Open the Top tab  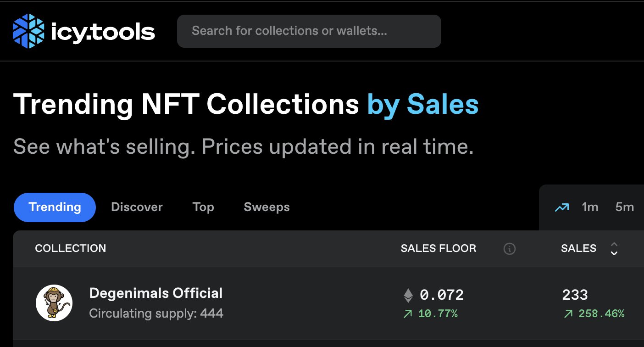pyautogui.click(x=203, y=207)
